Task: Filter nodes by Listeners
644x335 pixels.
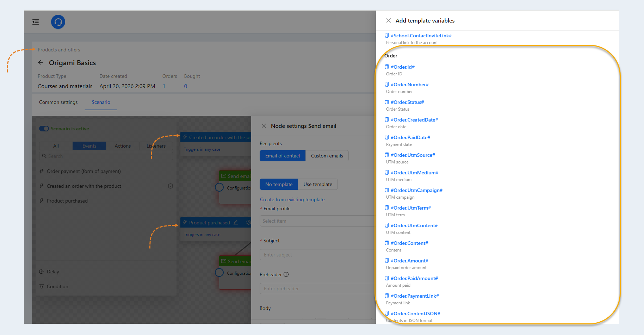Action: pyautogui.click(x=156, y=146)
